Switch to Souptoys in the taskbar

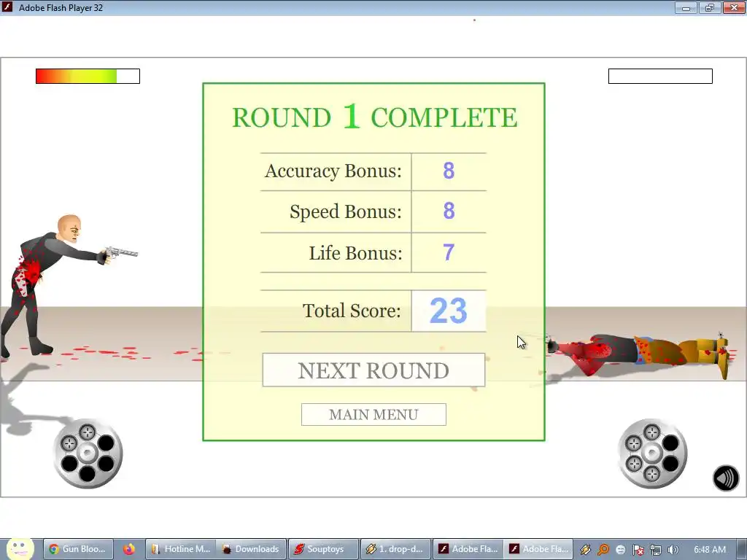tap(323, 549)
